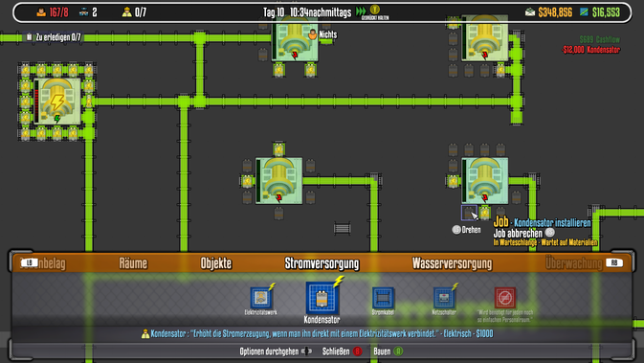The width and height of the screenshot is (644, 363).
Task: Select the Kondensator build icon
Action: (x=322, y=298)
